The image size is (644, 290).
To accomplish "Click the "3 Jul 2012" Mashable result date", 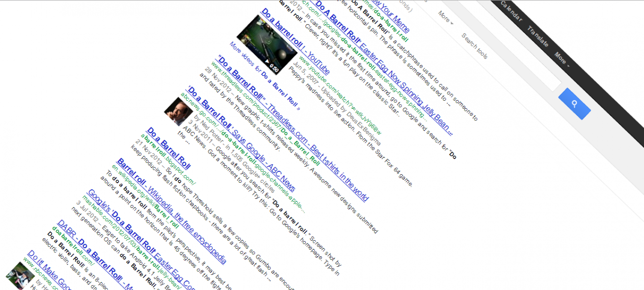I will click(x=87, y=211).
